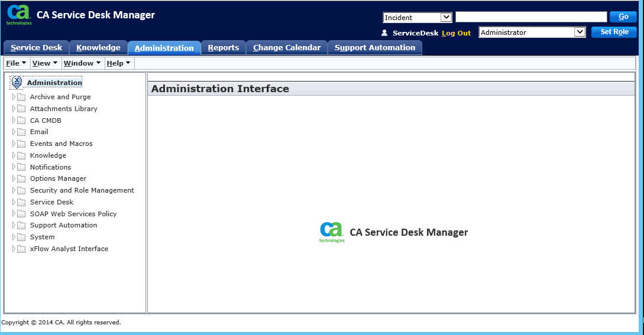644x335 pixels.
Task: Open the File menu
Action: tap(15, 63)
